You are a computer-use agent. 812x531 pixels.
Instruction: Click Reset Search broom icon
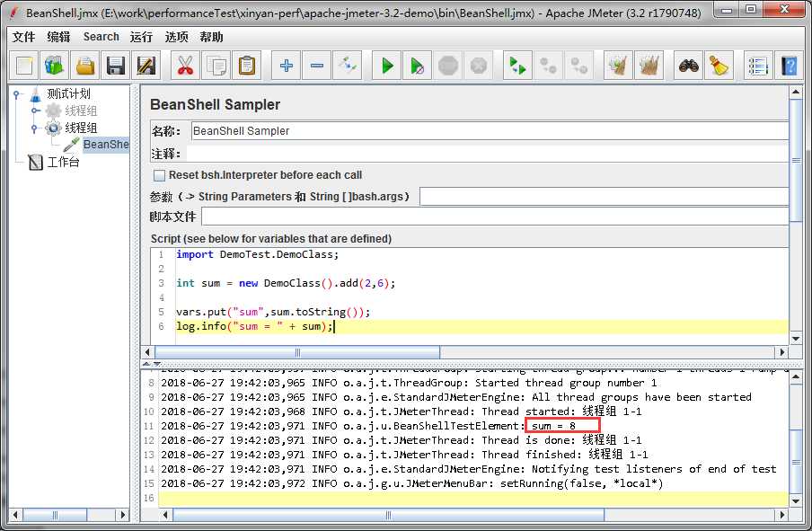tap(719, 66)
